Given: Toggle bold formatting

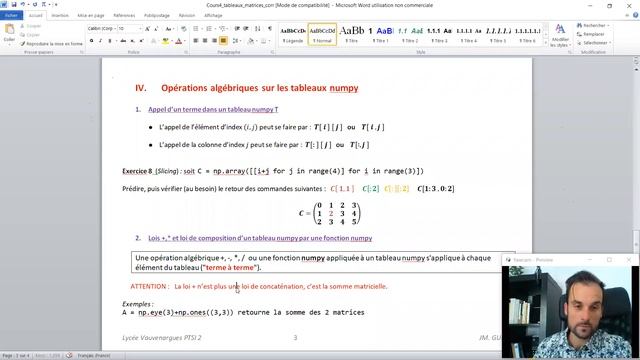Looking at the screenshot, I should point(91,41).
